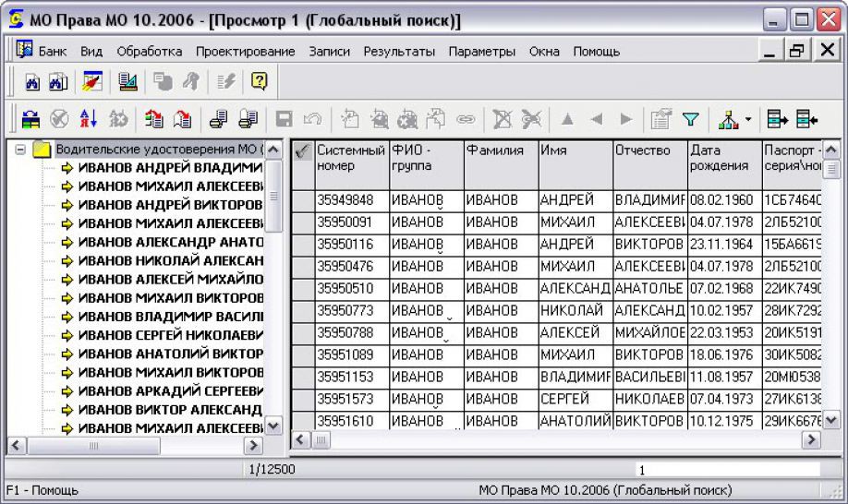The width and height of the screenshot is (848, 504).
Task: Click the ФИО - группа column header
Action: click(x=427, y=164)
